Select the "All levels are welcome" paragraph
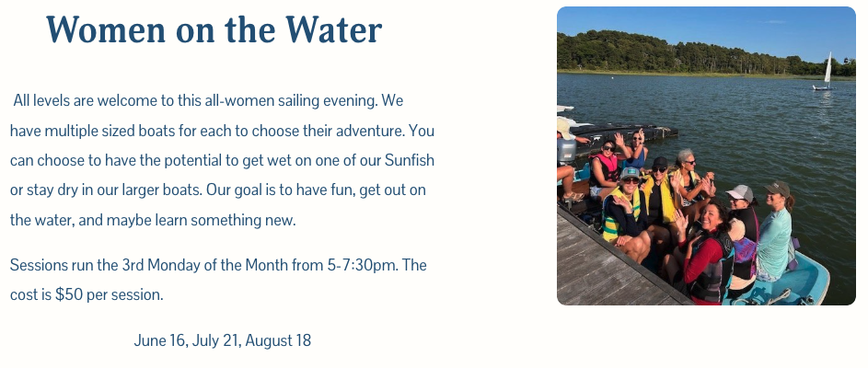This screenshot has height=368, width=868. (x=222, y=160)
